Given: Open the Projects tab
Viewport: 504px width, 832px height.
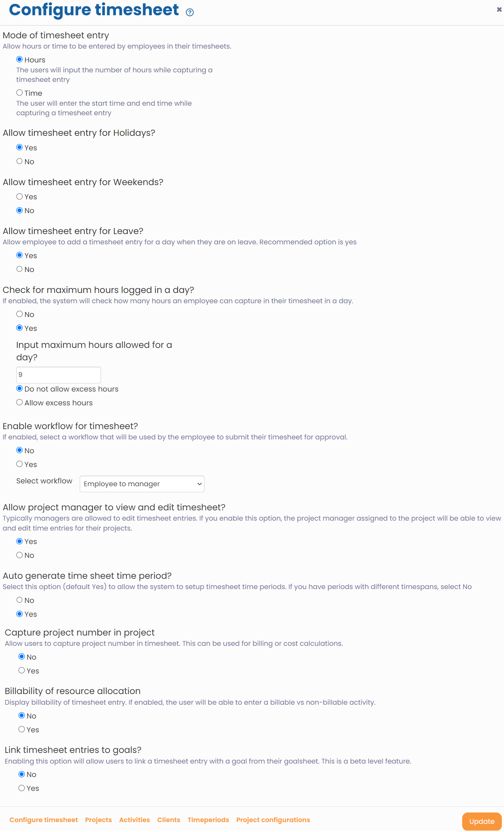Looking at the screenshot, I should coord(98,820).
